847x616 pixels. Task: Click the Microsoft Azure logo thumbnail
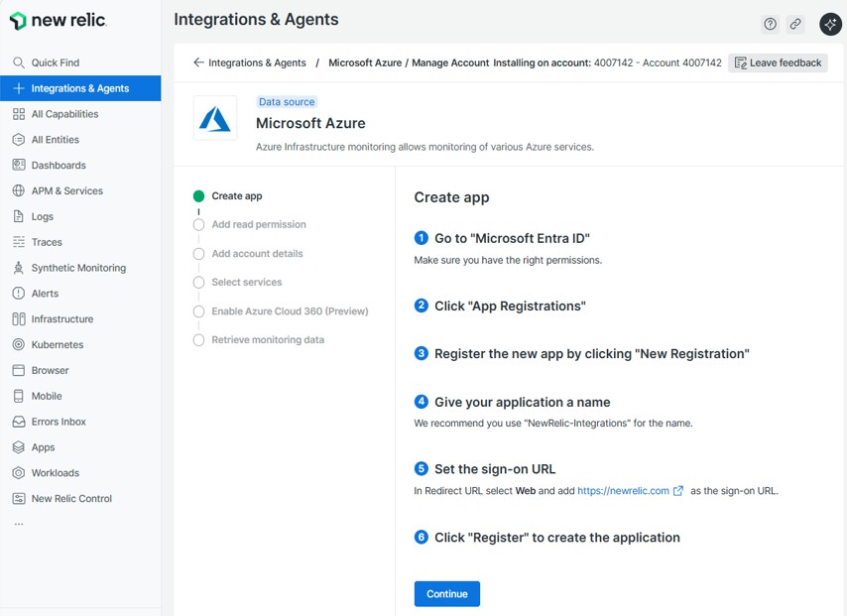(215, 118)
